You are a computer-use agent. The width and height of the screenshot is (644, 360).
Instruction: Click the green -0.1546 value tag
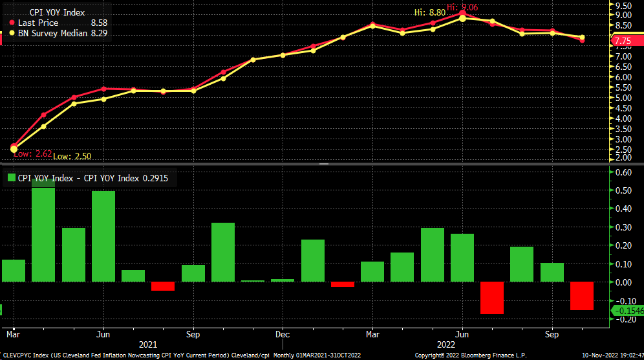click(x=626, y=311)
